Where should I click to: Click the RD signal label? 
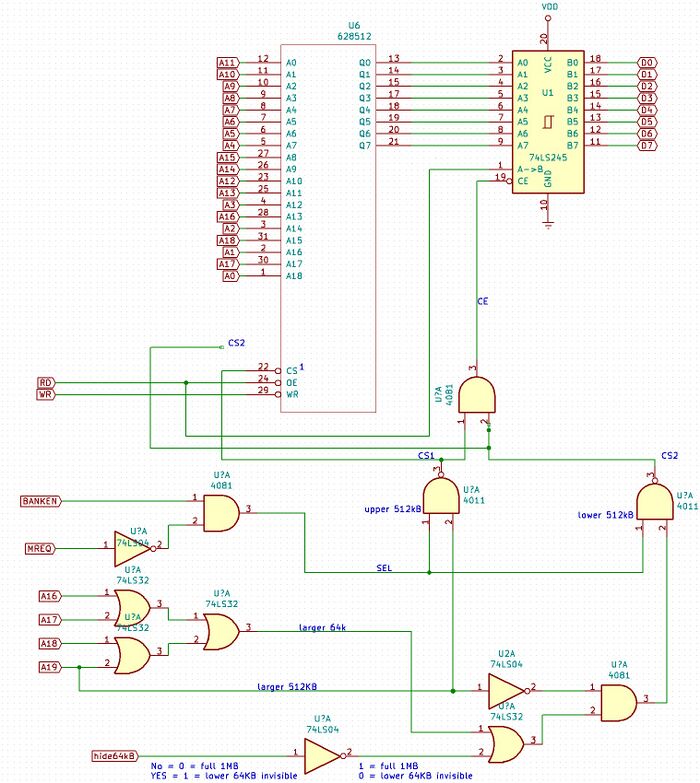pos(46,383)
